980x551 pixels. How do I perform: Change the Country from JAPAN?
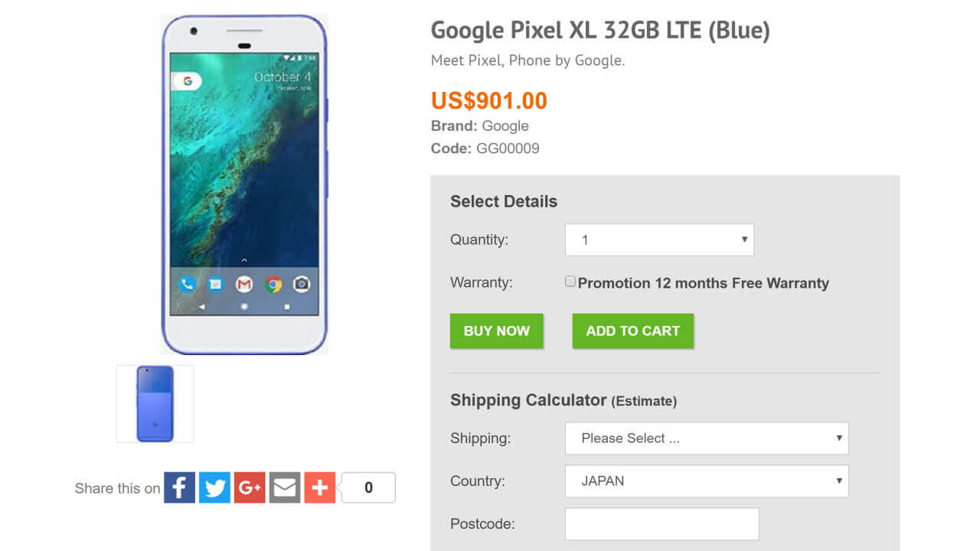[x=706, y=481]
